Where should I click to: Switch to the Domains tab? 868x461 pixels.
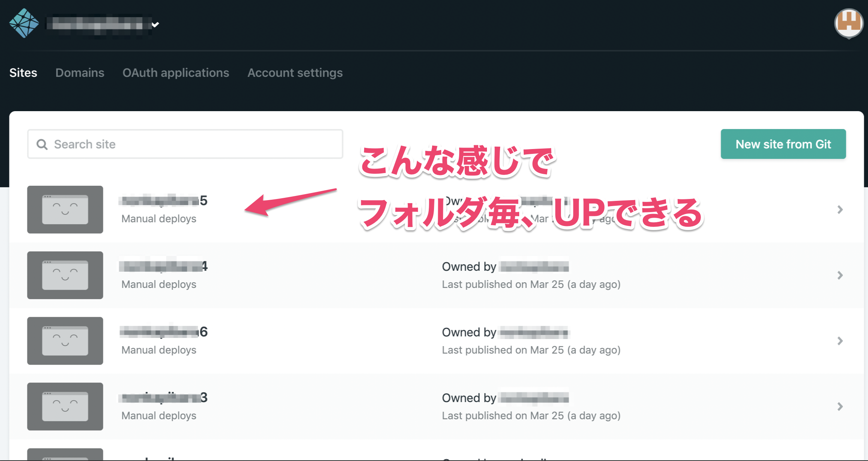(80, 73)
